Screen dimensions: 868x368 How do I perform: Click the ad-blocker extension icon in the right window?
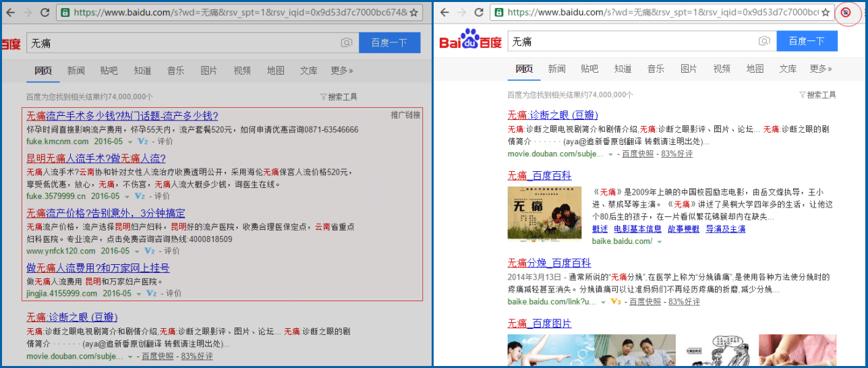(x=847, y=12)
